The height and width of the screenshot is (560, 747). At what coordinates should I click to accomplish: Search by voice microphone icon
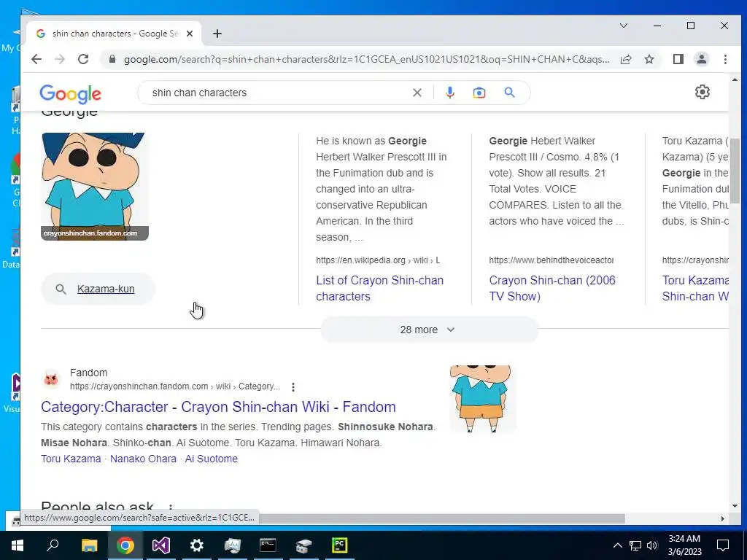(449, 93)
